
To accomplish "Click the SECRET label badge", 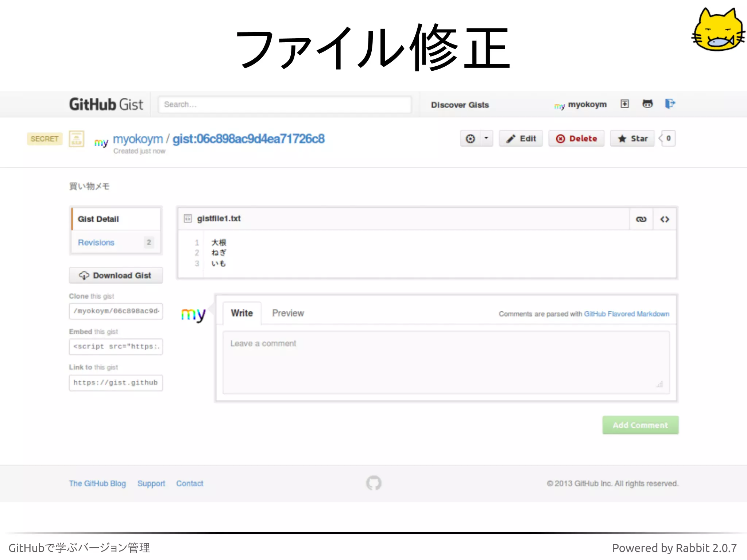I will [44, 139].
